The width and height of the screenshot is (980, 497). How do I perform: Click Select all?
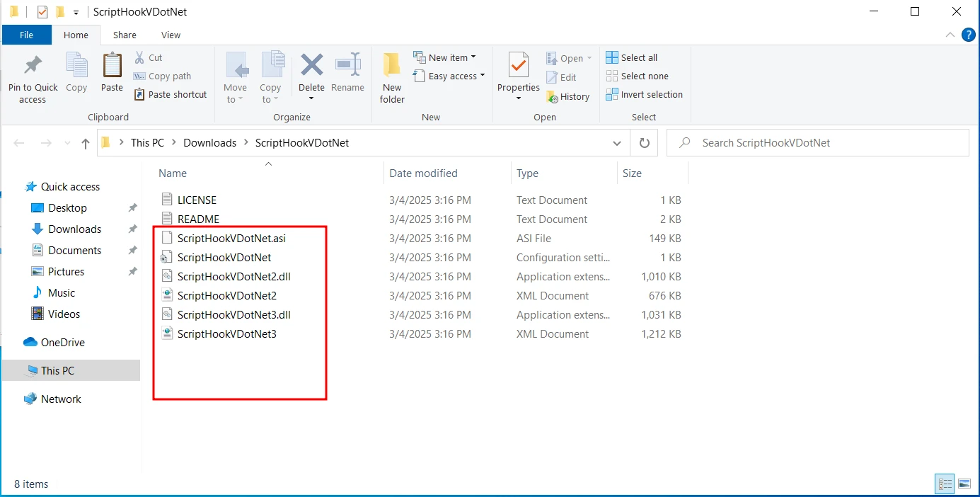click(x=632, y=57)
